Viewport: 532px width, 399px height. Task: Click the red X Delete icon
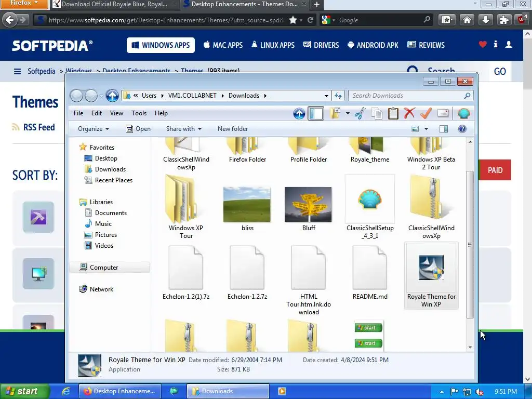tap(409, 113)
